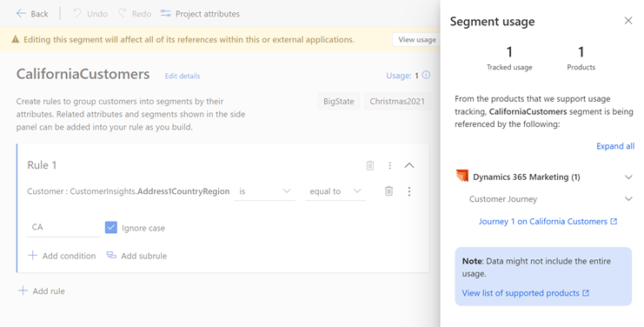Image resolution: width=644 pixels, height=327 pixels.
Task: Click Expand all link
Action: click(x=615, y=146)
